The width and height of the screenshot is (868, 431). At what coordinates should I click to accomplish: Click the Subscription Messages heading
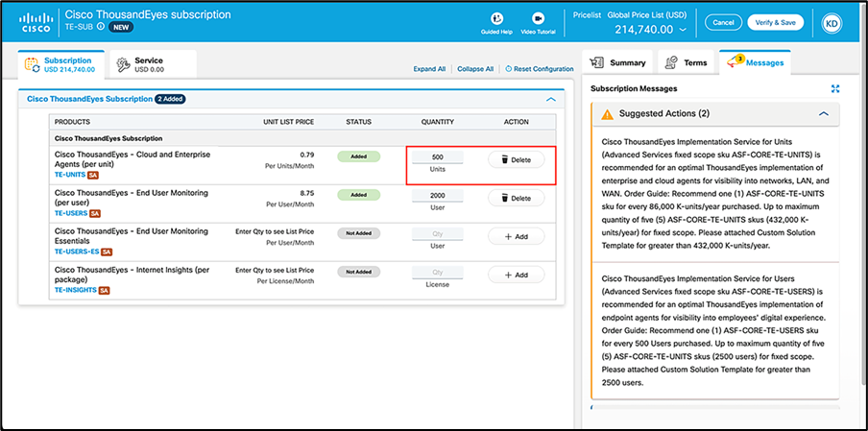click(x=634, y=88)
